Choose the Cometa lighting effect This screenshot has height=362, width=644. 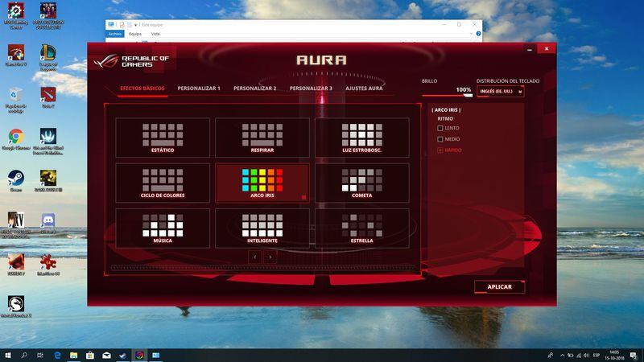pos(361,183)
